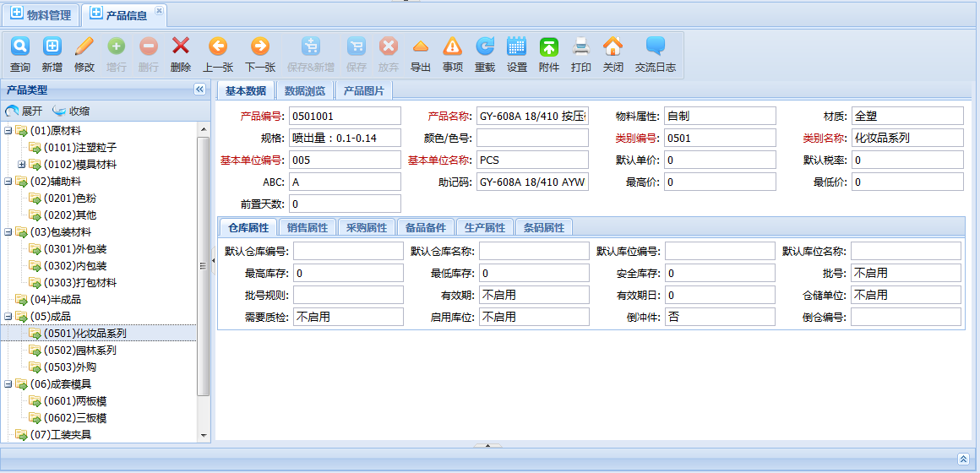Collapse the (01)原材料 tree node
Image resolution: width=980 pixels, height=473 pixels.
[8, 131]
